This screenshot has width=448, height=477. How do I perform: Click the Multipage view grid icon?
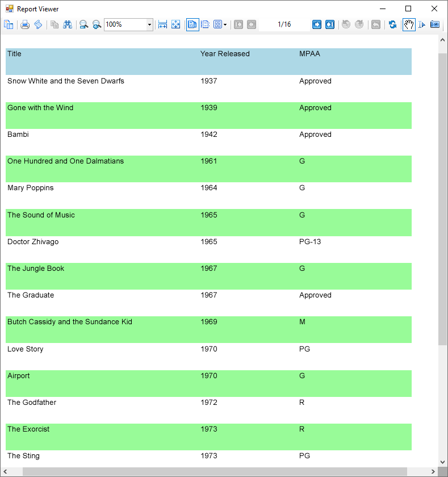click(x=217, y=24)
